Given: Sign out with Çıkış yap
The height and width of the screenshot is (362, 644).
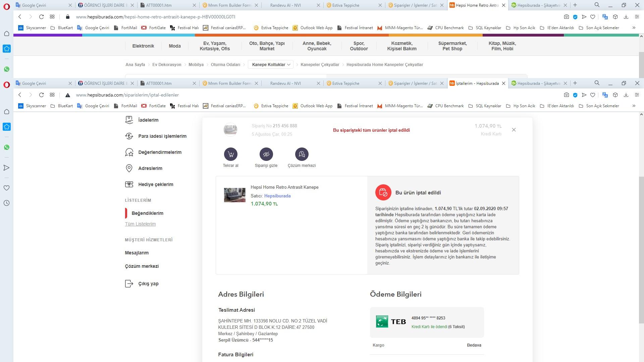Looking at the screenshot, I should click(x=142, y=284).
